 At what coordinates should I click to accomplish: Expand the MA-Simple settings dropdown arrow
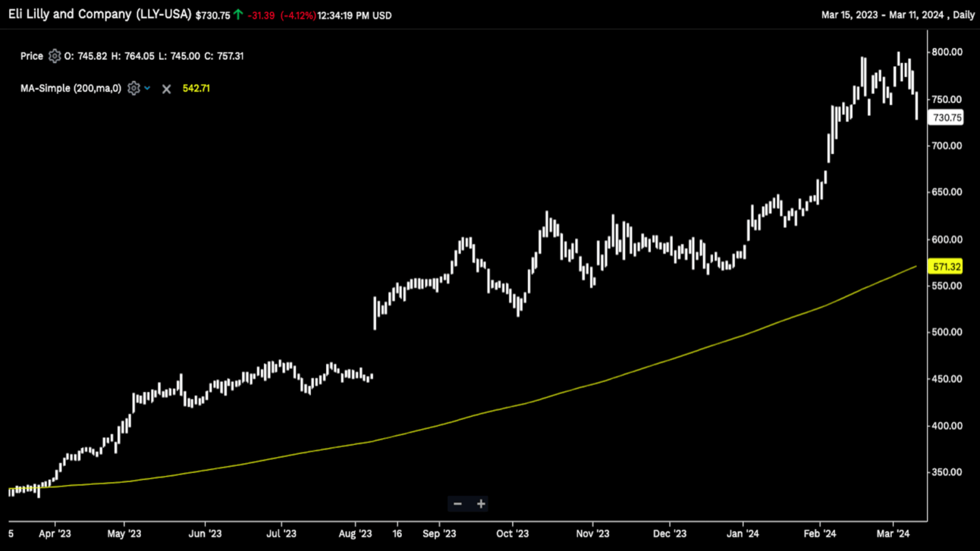pos(147,88)
